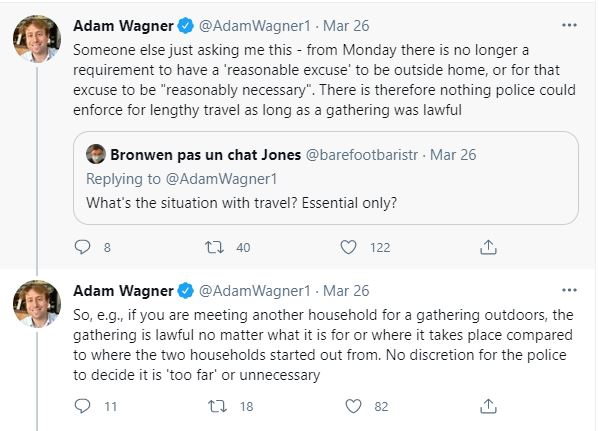Like the second tweet with 82 likes
Viewport: 599px width, 431px height.
click(353, 406)
